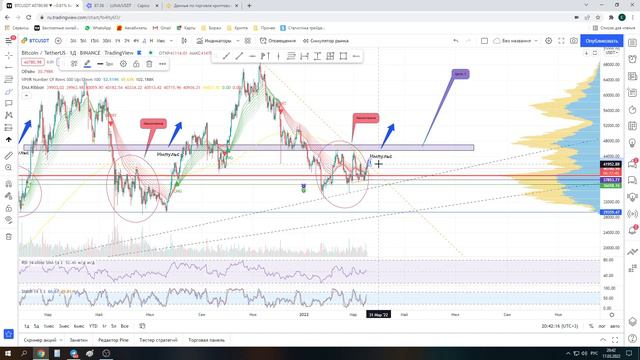Open chart settings gear

(549, 41)
